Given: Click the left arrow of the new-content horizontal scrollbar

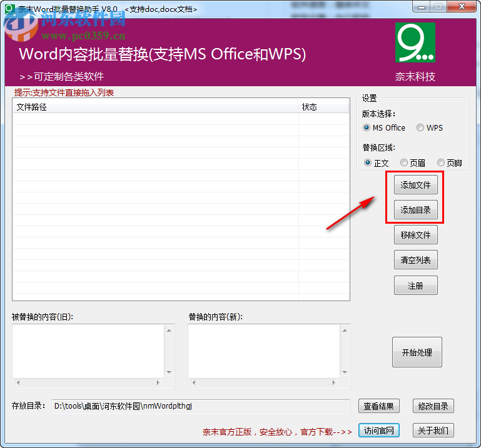Looking at the screenshot, I should (x=194, y=382).
